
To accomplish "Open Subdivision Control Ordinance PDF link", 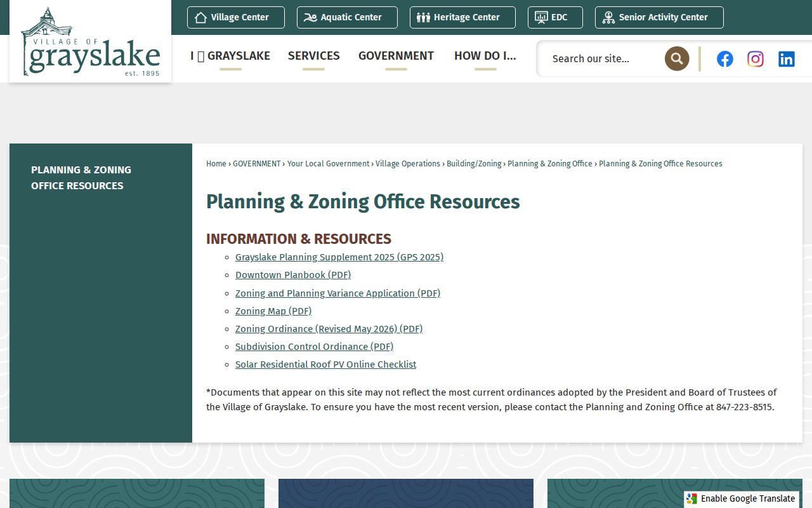I will [314, 347].
